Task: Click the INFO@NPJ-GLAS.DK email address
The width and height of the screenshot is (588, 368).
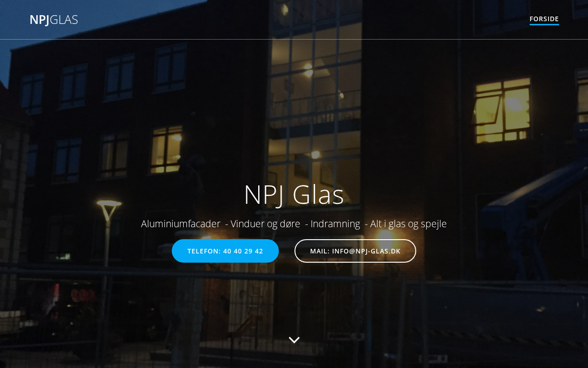Action: point(366,251)
